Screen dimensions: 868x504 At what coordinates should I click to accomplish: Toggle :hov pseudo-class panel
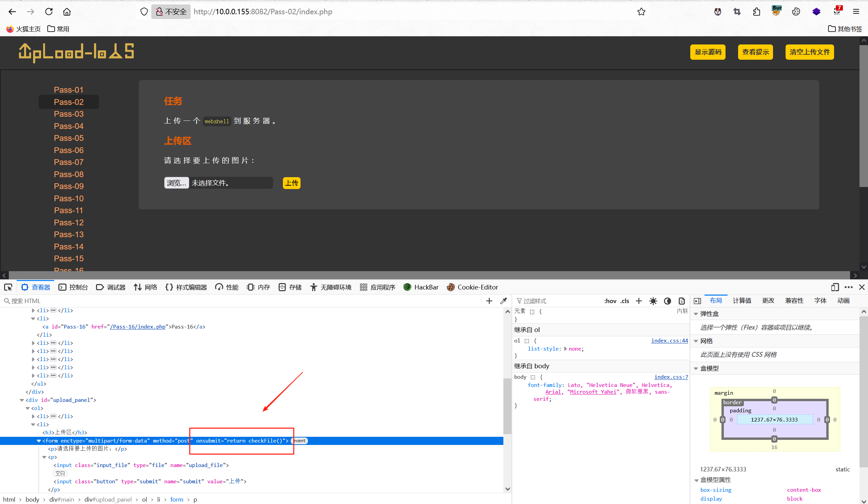[610, 301]
